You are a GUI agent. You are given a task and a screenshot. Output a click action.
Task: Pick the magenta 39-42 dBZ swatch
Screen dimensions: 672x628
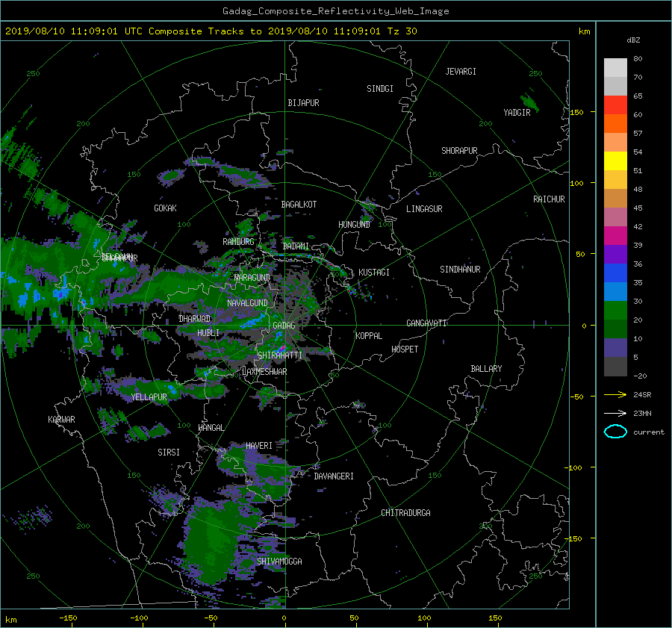click(x=615, y=236)
